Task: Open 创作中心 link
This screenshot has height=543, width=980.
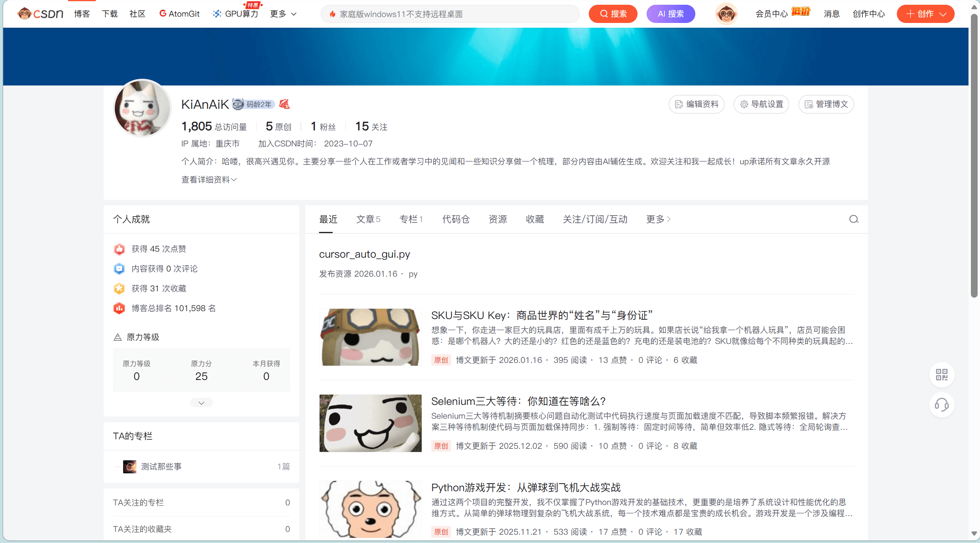Action: (x=869, y=14)
